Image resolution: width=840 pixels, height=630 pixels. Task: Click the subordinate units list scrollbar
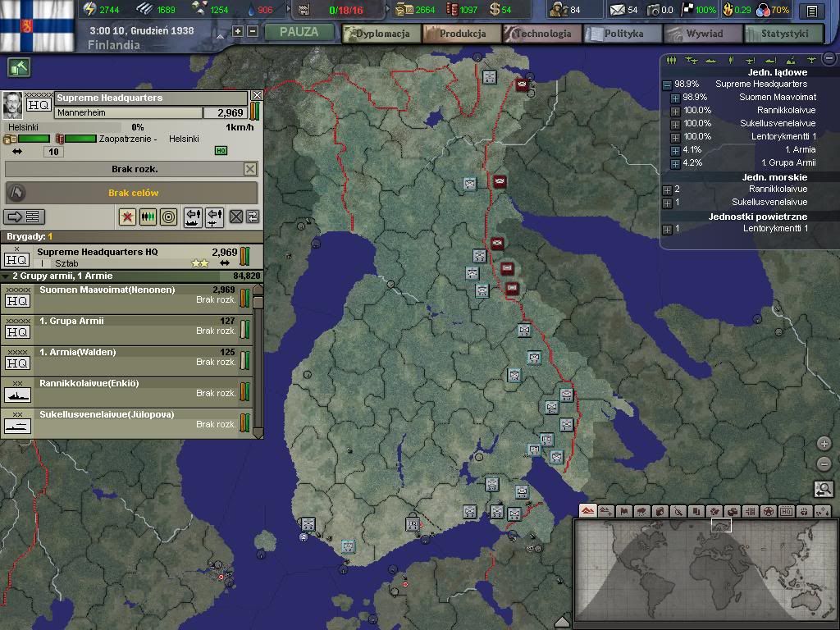pos(258,362)
